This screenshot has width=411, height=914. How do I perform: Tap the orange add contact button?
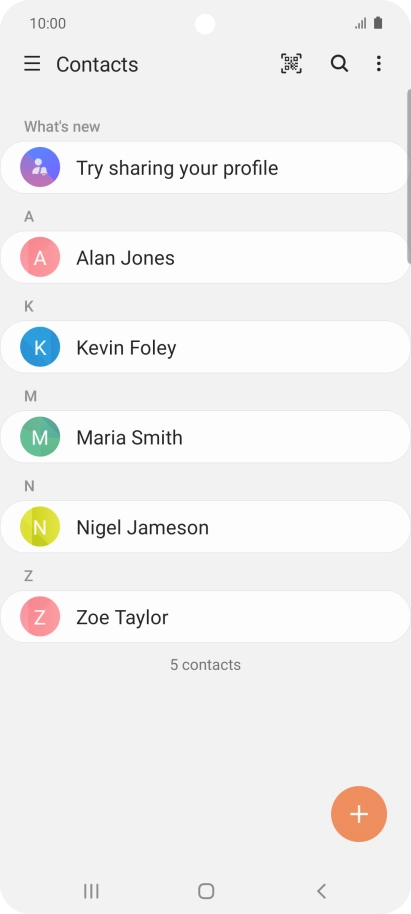coord(359,814)
